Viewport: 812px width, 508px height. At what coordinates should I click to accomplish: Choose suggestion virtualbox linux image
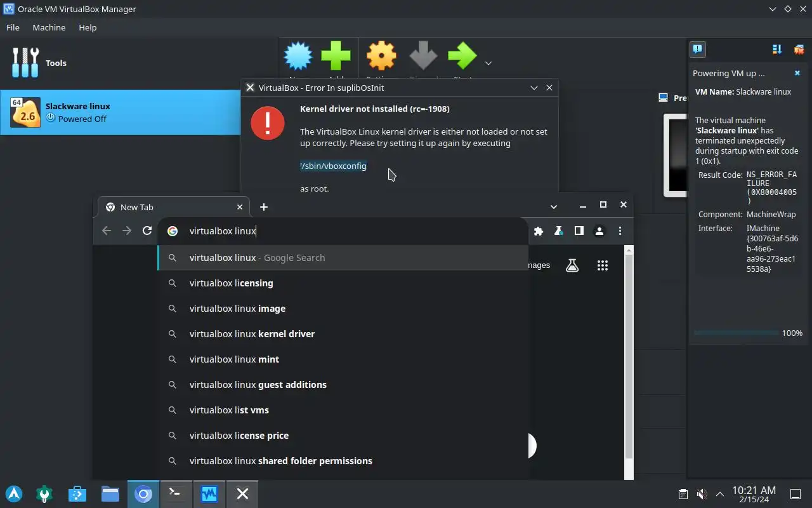coord(343,309)
